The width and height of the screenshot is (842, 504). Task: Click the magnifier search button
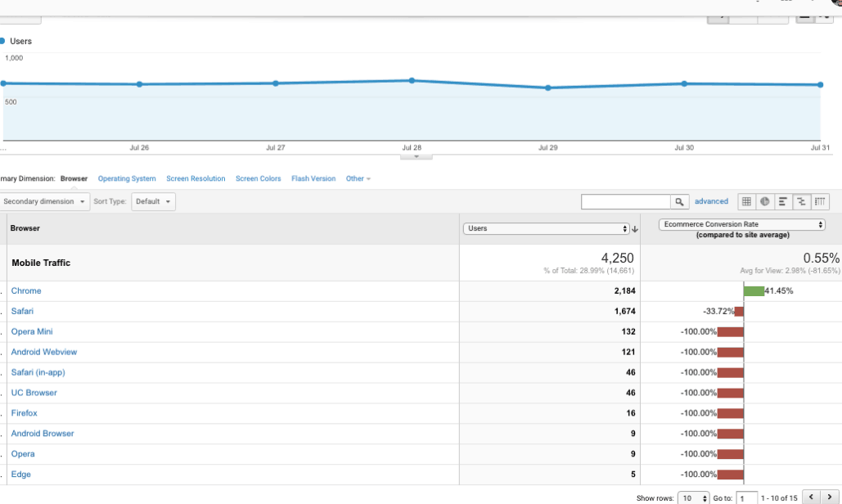tap(679, 201)
